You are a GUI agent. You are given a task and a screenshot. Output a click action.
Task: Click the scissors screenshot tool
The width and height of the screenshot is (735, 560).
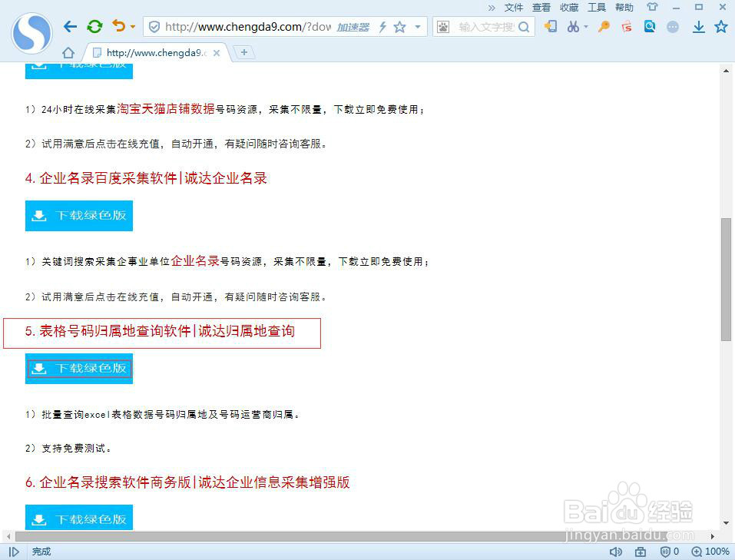(573, 27)
